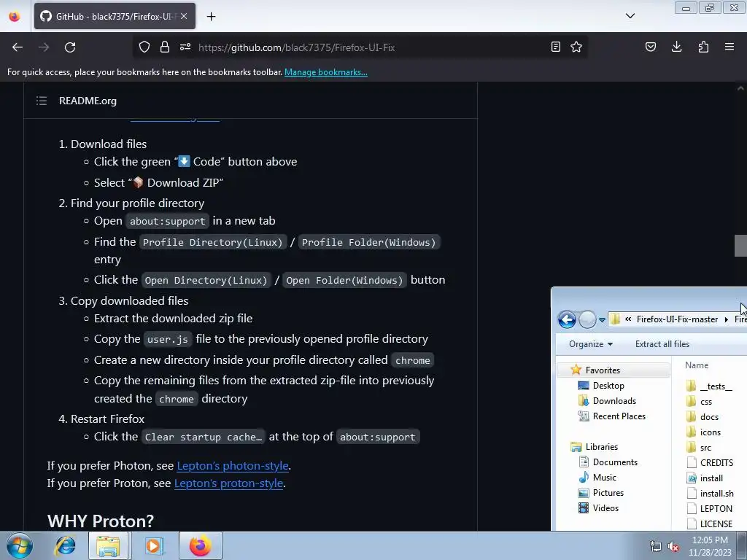Select CREDITS file in file list
Viewport: 747px width, 560px height.
tap(716, 463)
